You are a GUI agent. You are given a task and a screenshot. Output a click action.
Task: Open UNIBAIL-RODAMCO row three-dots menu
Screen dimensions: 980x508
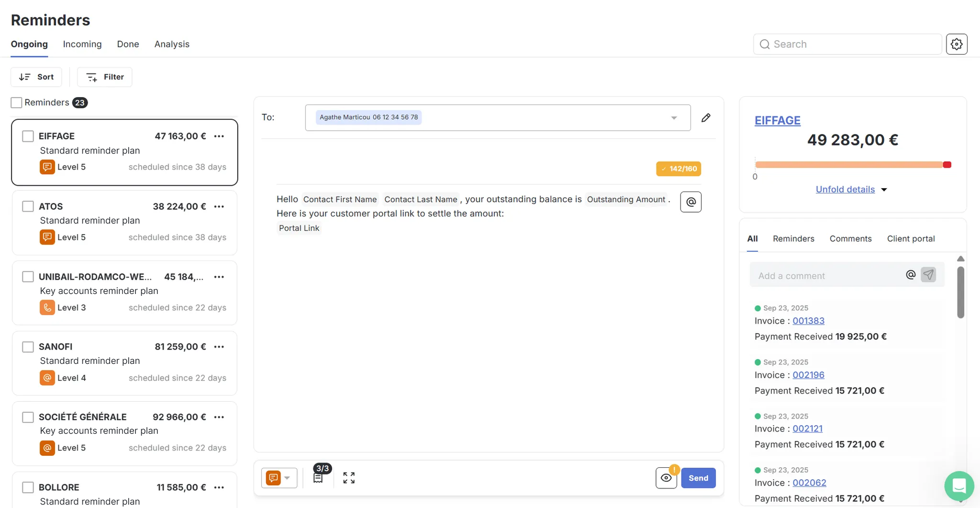tap(219, 277)
